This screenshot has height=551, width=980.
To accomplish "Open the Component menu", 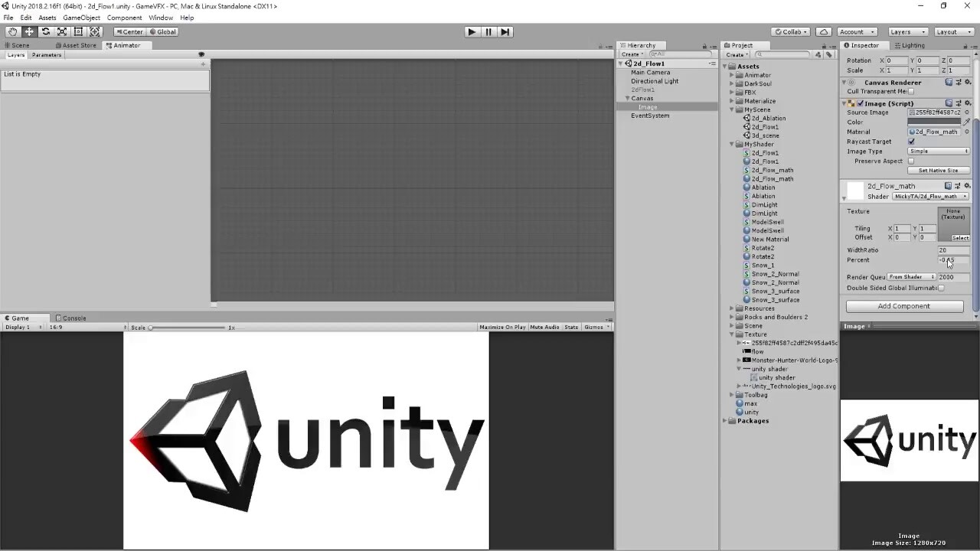I will coord(124,18).
